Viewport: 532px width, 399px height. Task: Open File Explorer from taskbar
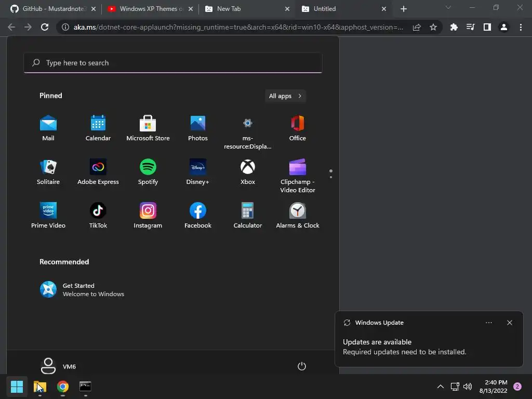tap(40, 387)
